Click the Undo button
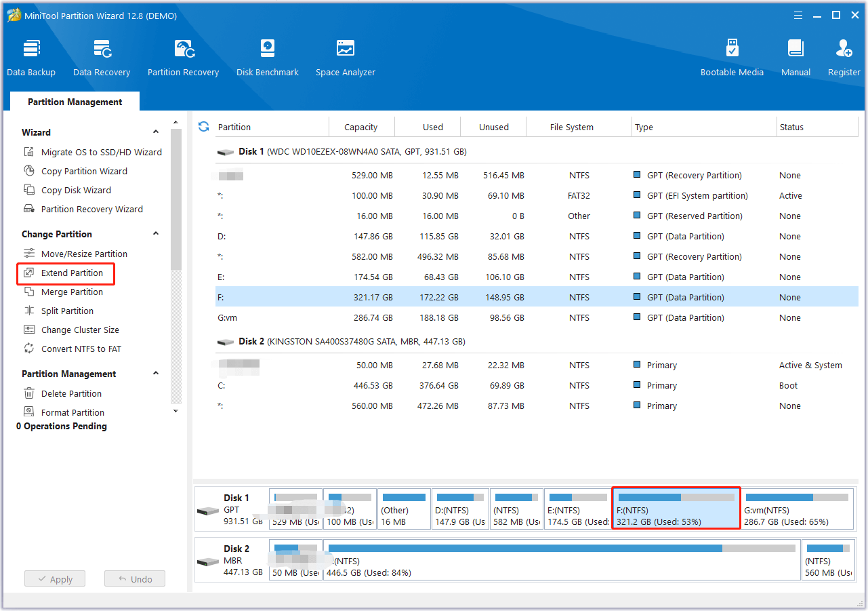Viewport: 868px width, 611px height. (135, 579)
